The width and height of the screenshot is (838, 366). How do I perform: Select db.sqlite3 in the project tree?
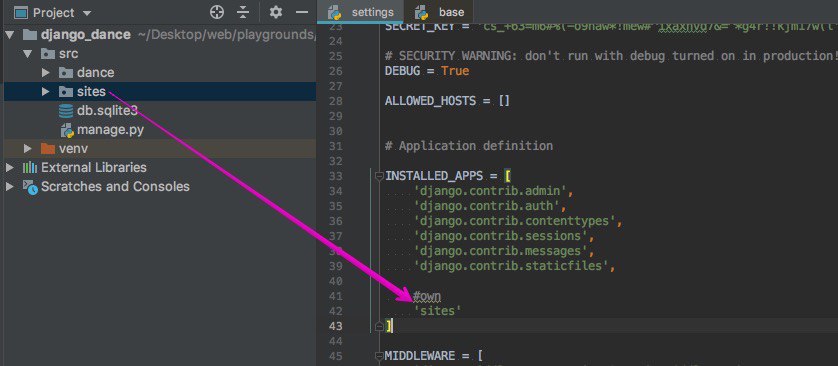point(107,110)
